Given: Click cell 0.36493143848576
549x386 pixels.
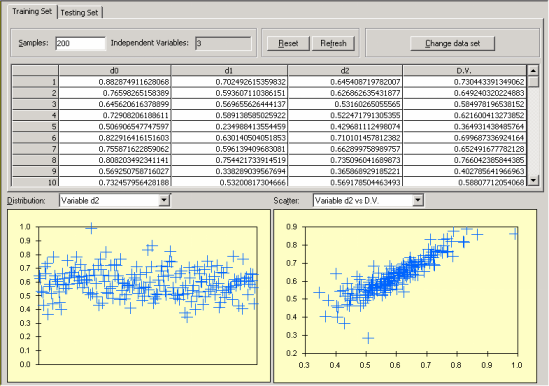Looking at the screenshot, I should point(464,126).
